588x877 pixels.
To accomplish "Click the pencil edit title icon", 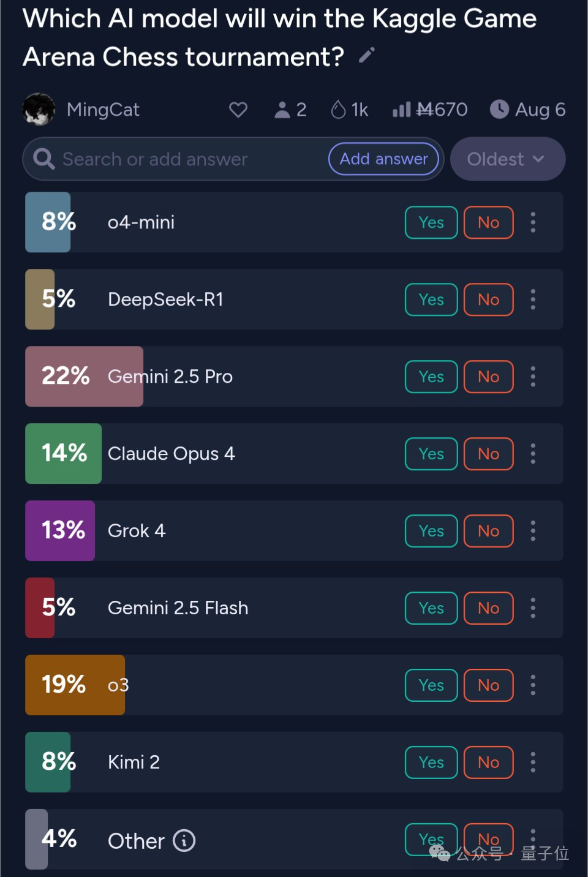I will click(x=366, y=56).
